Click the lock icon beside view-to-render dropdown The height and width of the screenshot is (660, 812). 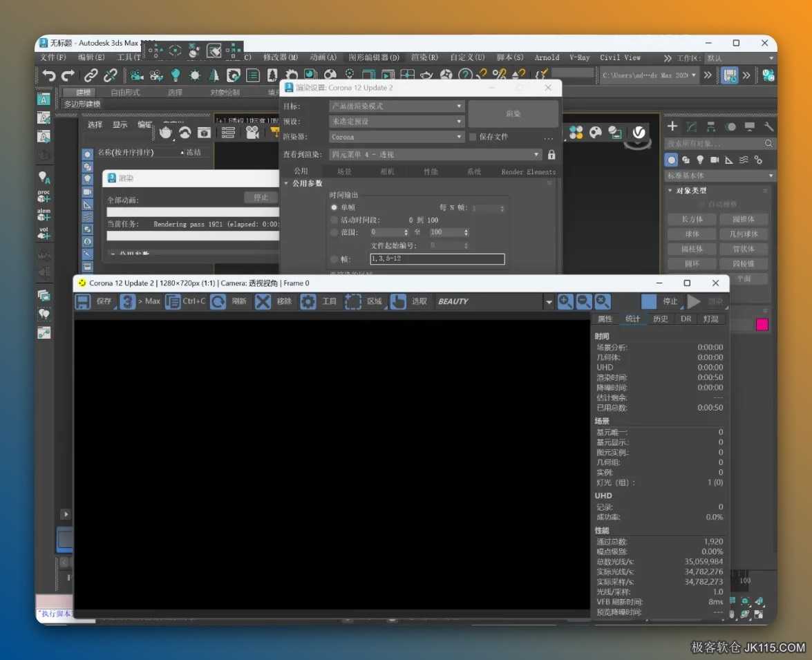tap(551, 154)
